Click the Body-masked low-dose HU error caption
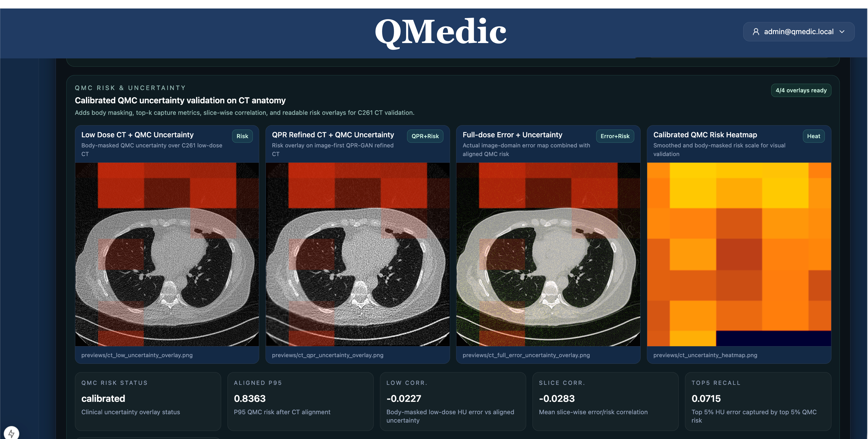868x439 pixels. [x=450, y=416]
